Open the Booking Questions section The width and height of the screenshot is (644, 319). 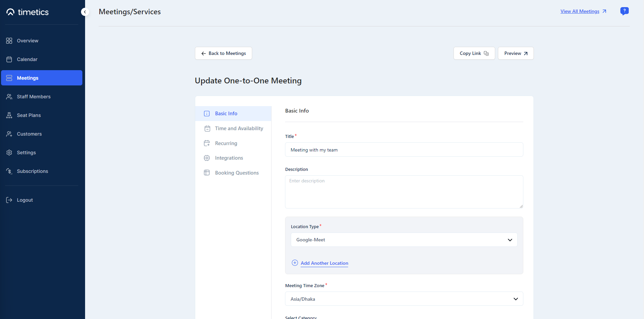pos(237,173)
